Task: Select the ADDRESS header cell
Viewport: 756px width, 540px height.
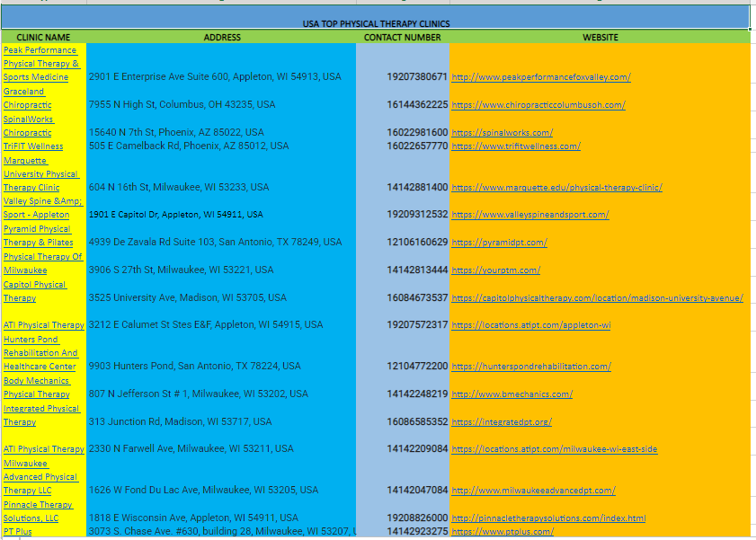Action: (x=222, y=37)
